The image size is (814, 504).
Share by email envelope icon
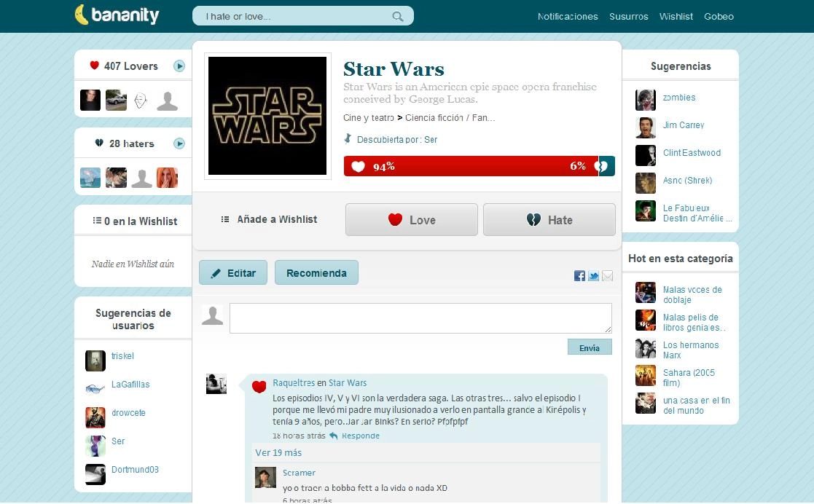607,276
